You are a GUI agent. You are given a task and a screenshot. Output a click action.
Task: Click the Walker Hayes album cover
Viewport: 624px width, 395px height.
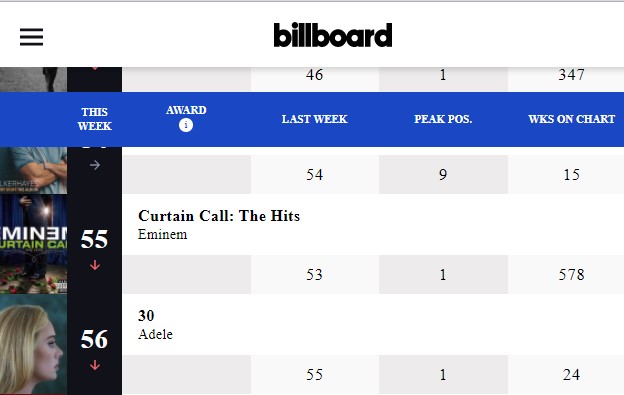click(x=33, y=170)
